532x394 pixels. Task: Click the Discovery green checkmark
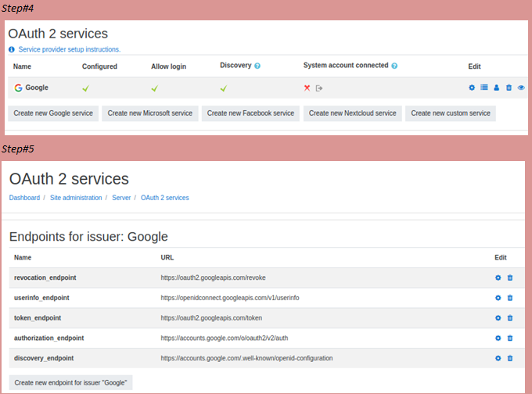tap(224, 88)
